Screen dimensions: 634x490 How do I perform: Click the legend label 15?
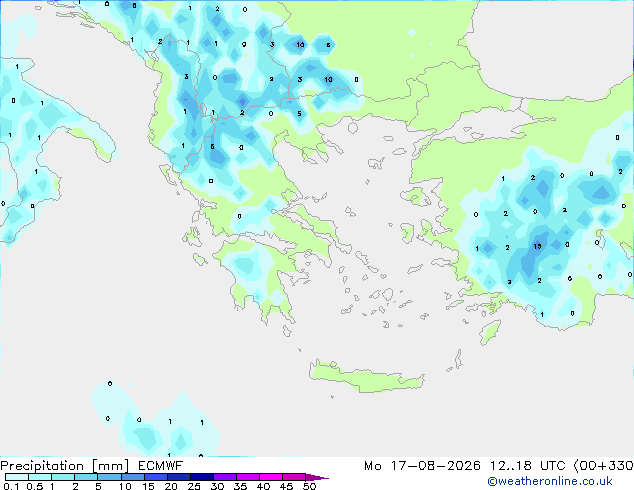coord(148,486)
